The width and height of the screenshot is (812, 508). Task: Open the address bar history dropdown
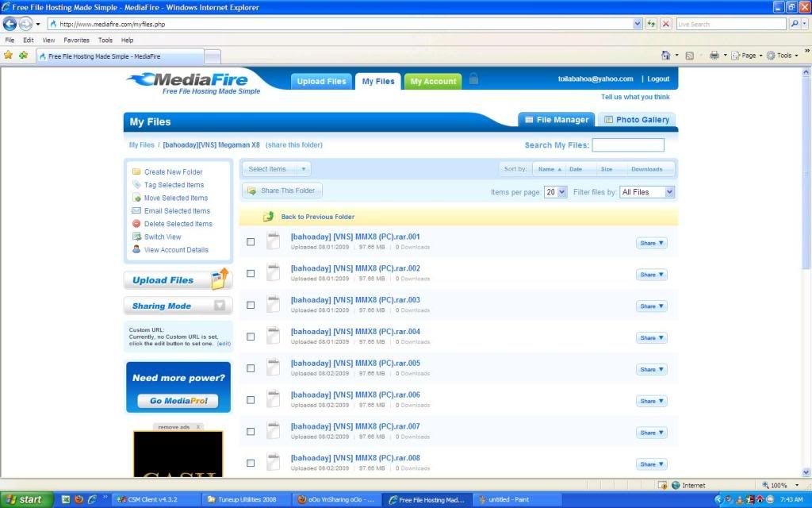click(x=638, y=24)
